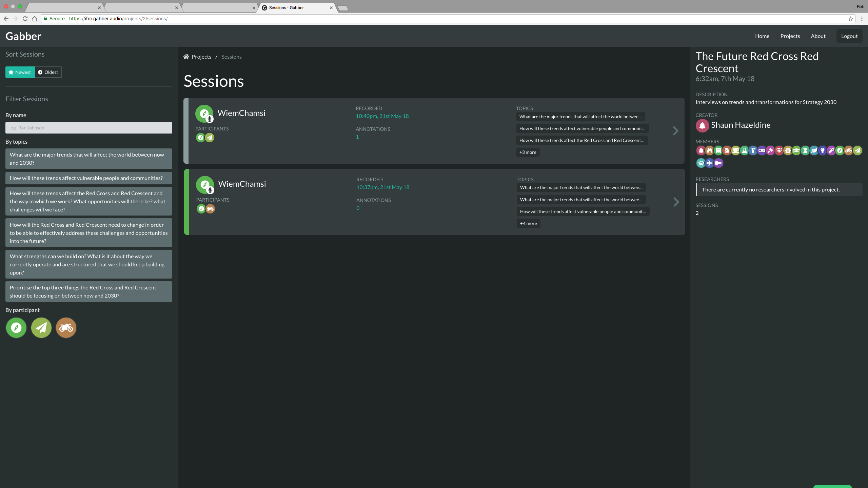Viewport: 868px width, 488px height.
Task: Select the paw print member avatar
Action: 701,163
